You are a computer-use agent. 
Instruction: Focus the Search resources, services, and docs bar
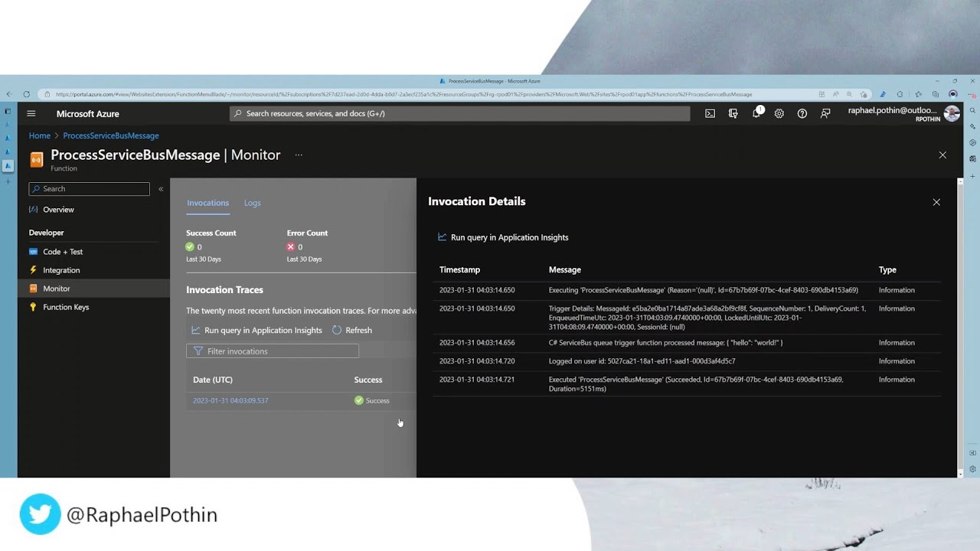pyautogui.click(x=459, y=113)
